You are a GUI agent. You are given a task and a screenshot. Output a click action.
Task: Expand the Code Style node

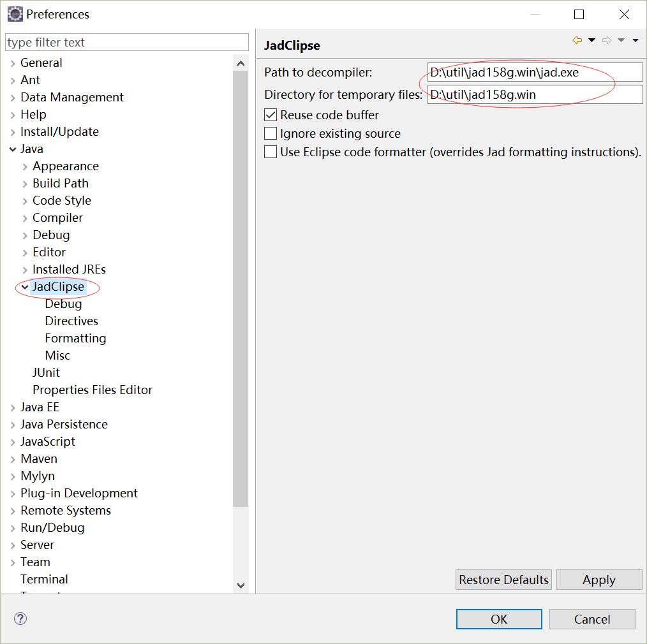[25, 201]
